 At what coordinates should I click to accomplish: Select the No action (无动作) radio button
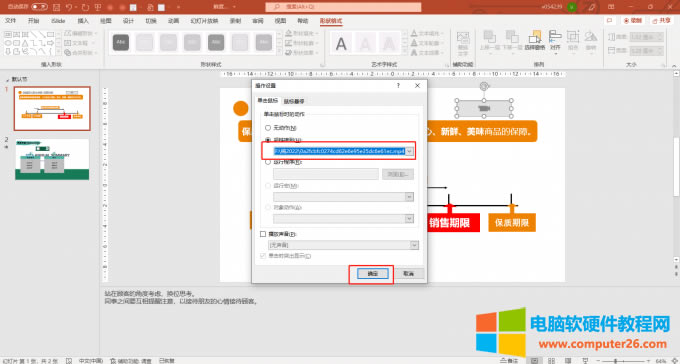[268, 128]
